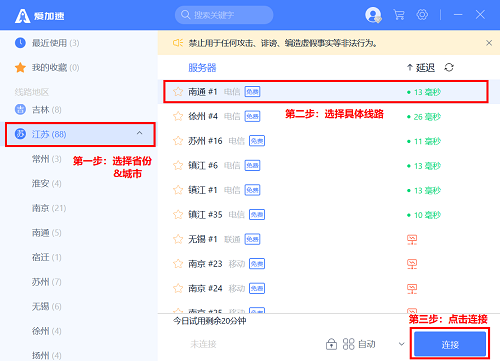Click the 吉林 province badge icon
This screenshot has width=500, height=361.
point(20,109)
